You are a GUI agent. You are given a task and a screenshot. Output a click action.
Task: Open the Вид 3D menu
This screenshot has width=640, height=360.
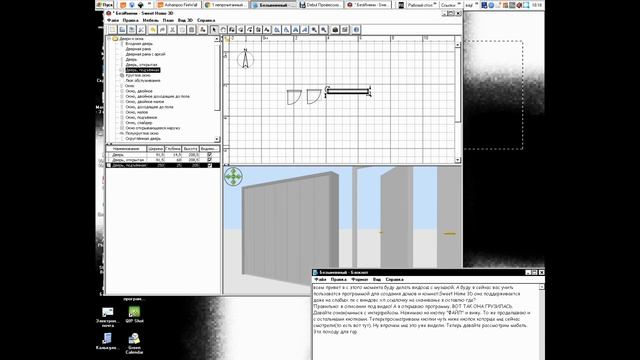185,20
